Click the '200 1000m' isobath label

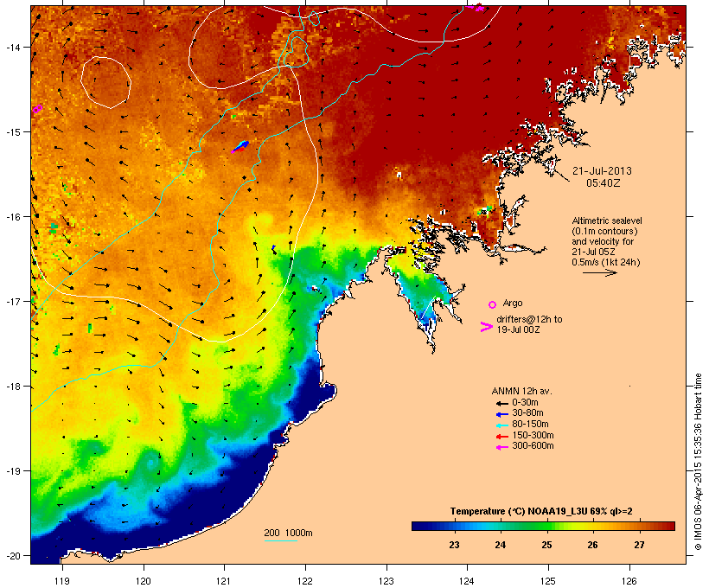coord(288,533)
